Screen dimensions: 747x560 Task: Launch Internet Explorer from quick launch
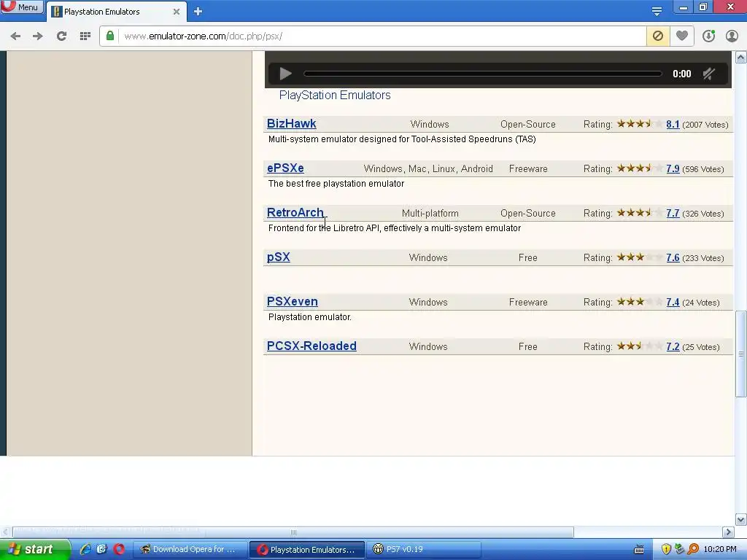85,549
